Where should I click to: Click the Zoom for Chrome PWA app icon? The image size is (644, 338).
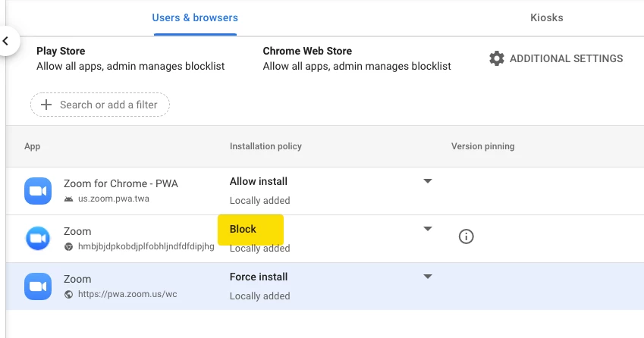[37, 190]
